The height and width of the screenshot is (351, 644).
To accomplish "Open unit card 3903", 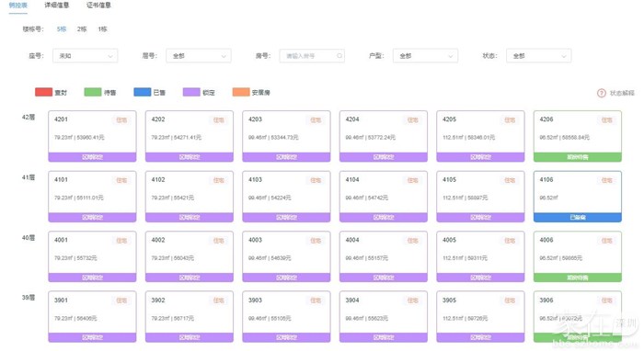I will pyautogui.click(x=286, y=317).
